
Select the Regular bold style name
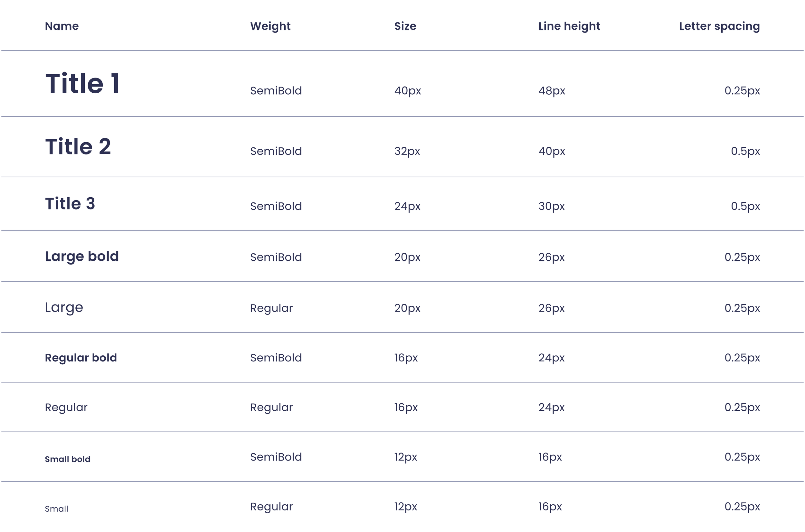point(81,358)
